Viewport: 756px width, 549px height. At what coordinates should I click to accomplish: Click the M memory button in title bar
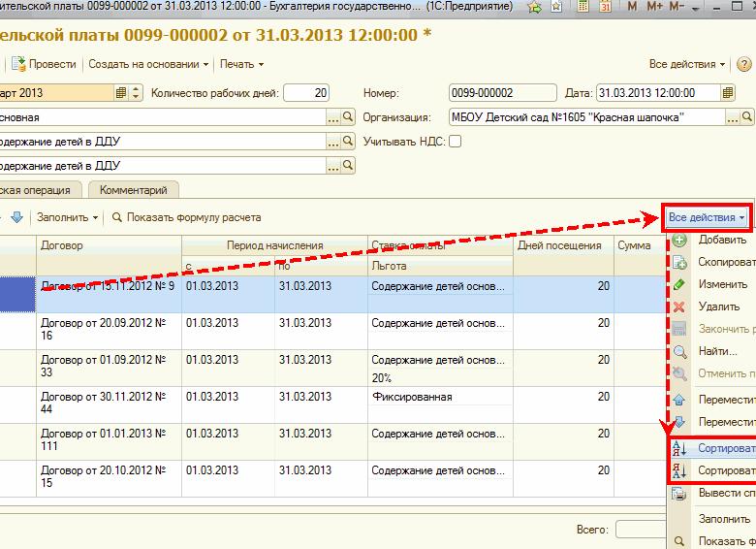632,6
